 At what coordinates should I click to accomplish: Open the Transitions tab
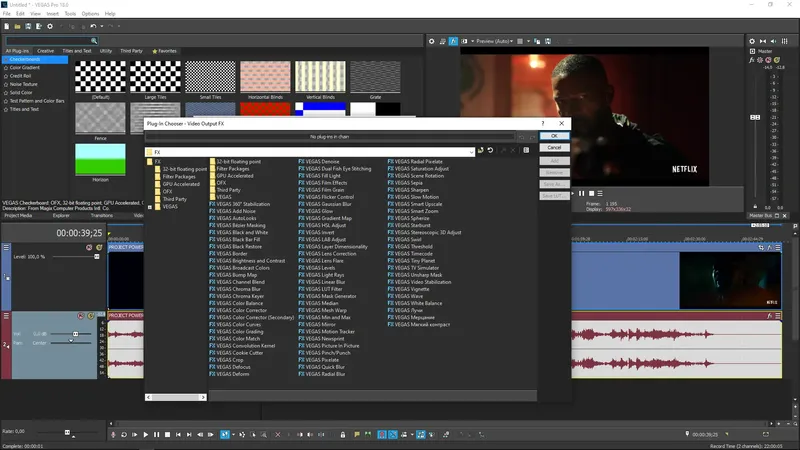tap(102, 215)
